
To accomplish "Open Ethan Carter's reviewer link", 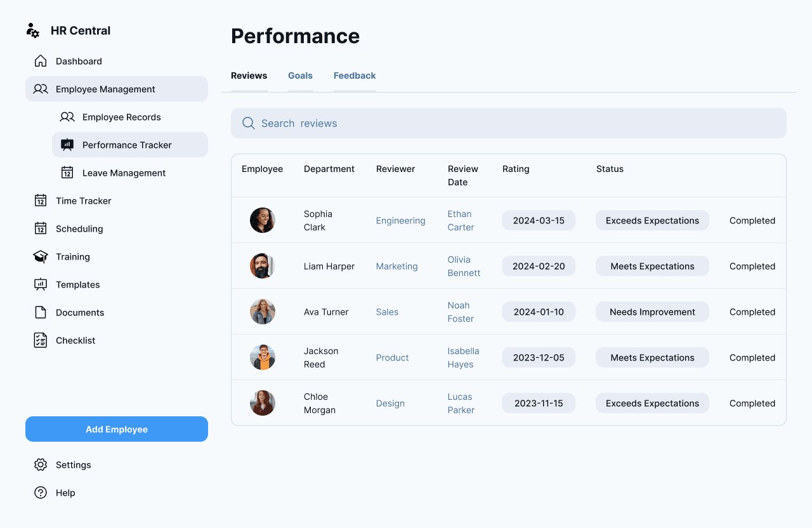I will [x=461, y=220].
